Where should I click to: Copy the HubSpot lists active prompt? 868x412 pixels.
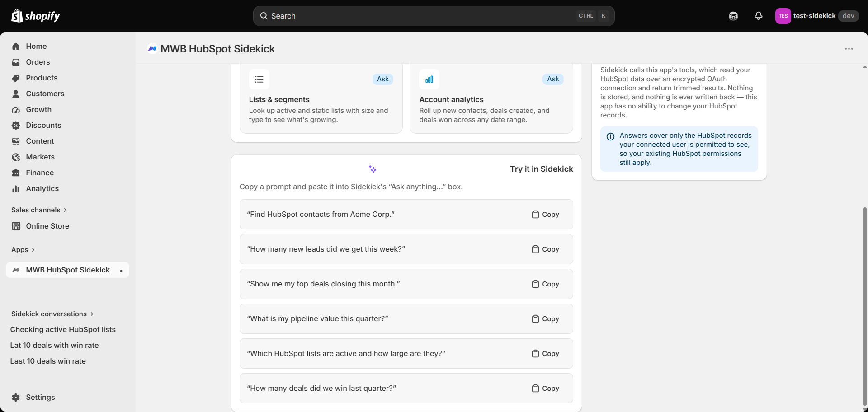point(545,354)
